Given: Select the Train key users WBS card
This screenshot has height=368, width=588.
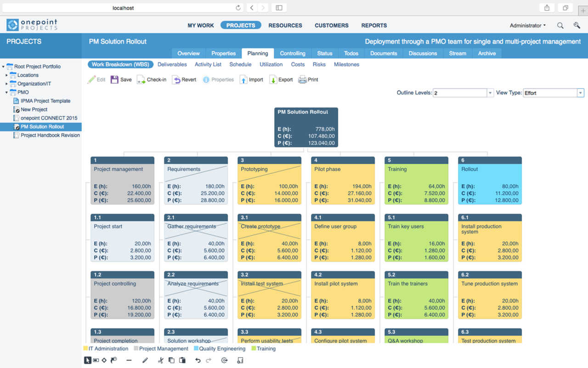Looking at the screenshot, I should point(416,238).
